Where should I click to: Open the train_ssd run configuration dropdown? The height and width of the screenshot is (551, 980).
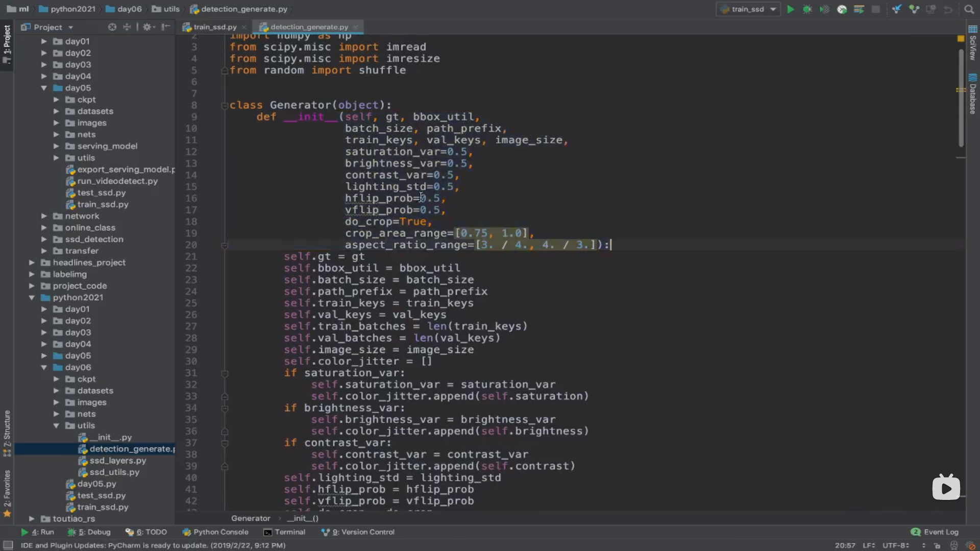click(748, 9)
